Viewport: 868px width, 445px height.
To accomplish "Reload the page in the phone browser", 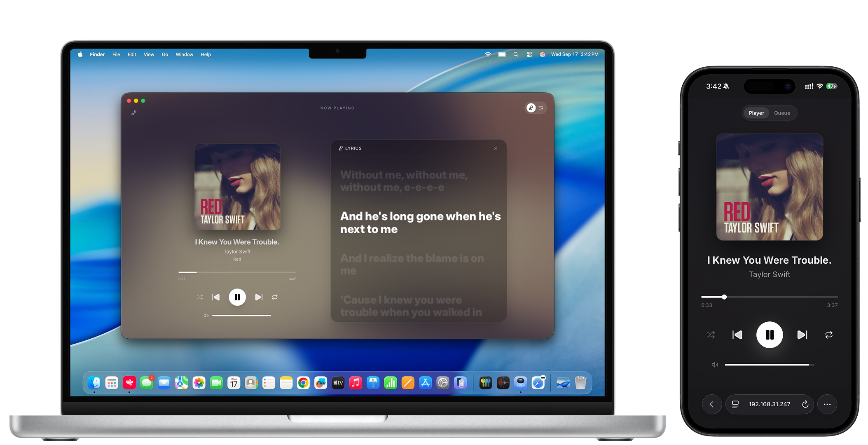I will (x=805, y=404).
